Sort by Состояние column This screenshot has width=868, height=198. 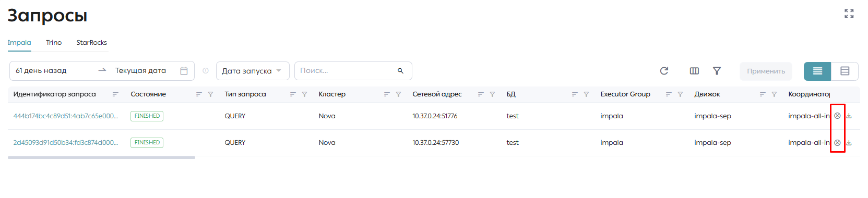click(x=199, y=94)
